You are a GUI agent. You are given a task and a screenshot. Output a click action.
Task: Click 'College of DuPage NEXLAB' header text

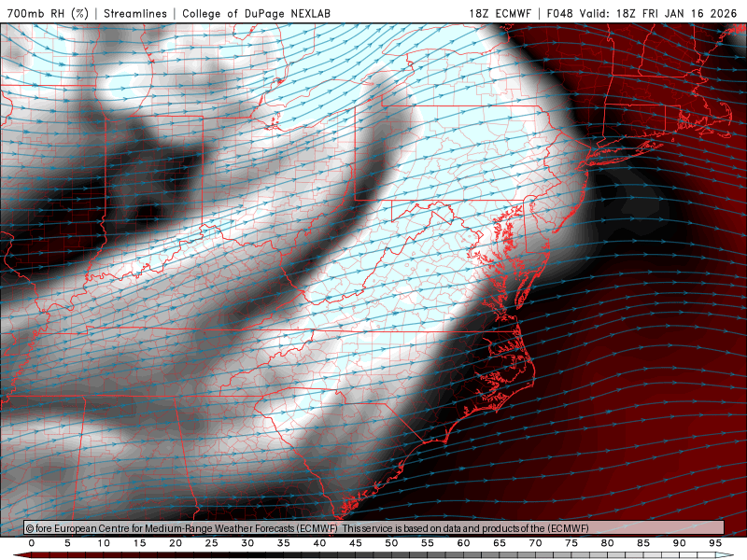256,13
